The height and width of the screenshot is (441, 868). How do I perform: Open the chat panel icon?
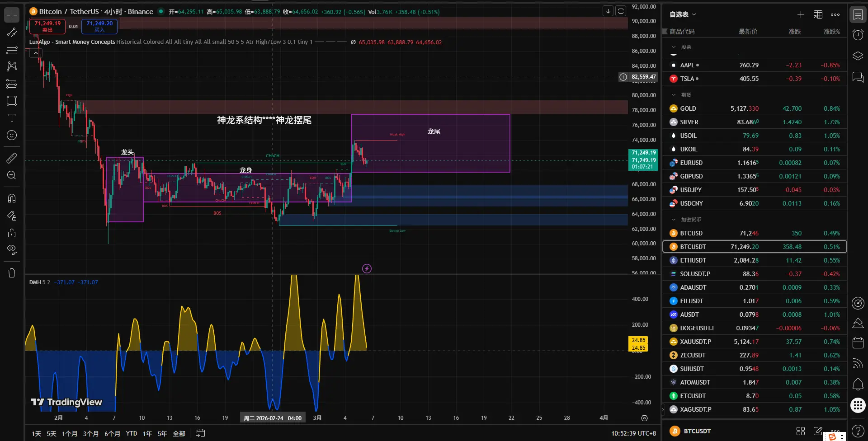(858, 77)
